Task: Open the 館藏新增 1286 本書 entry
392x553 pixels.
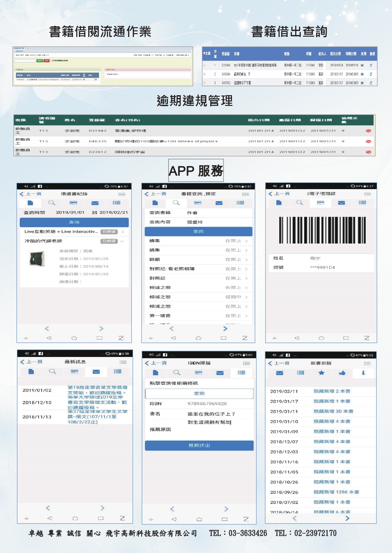Action: tap(336, 492)
